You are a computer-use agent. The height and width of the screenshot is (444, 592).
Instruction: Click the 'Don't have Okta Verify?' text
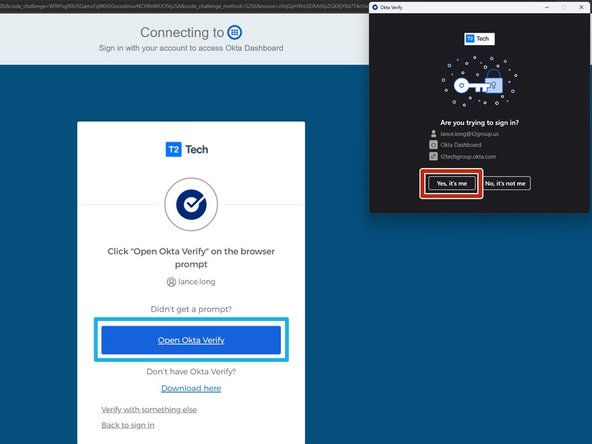pos(191,372)
